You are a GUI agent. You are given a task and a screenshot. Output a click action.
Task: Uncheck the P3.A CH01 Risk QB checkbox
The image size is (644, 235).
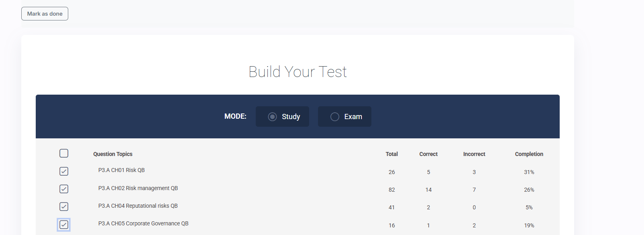[x=64, y=171]
